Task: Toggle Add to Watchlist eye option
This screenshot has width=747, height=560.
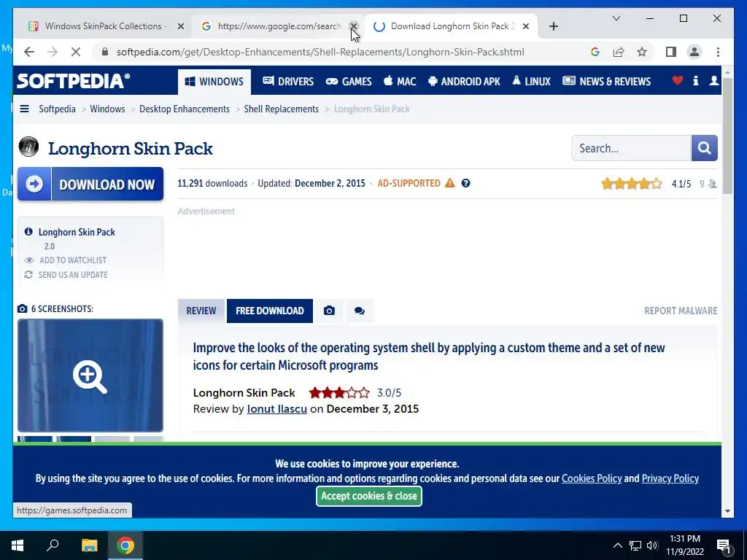Action: (66, 260)
